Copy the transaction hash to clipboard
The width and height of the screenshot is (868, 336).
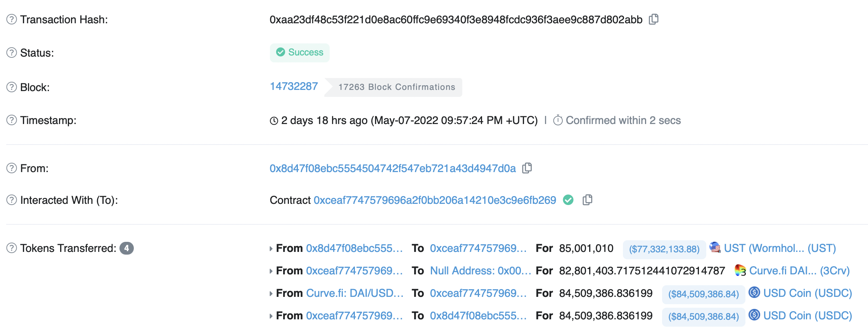click(654, 19)
